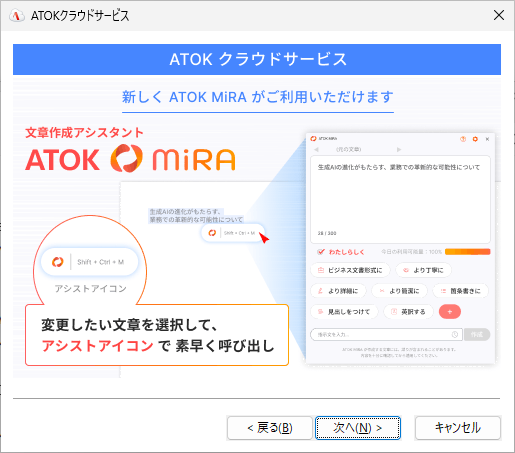Click the prompt input field in MiRA panel

click(382, 334)
